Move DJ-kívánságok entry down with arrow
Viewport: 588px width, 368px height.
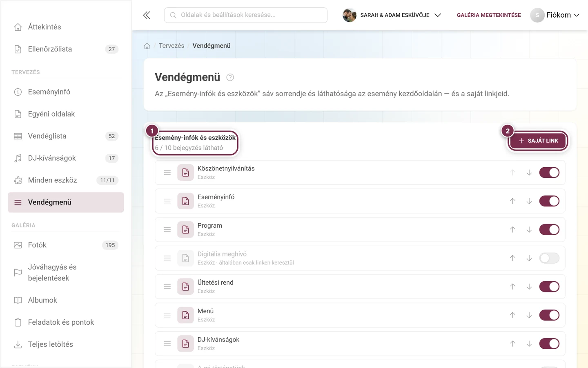click(529, 344)
